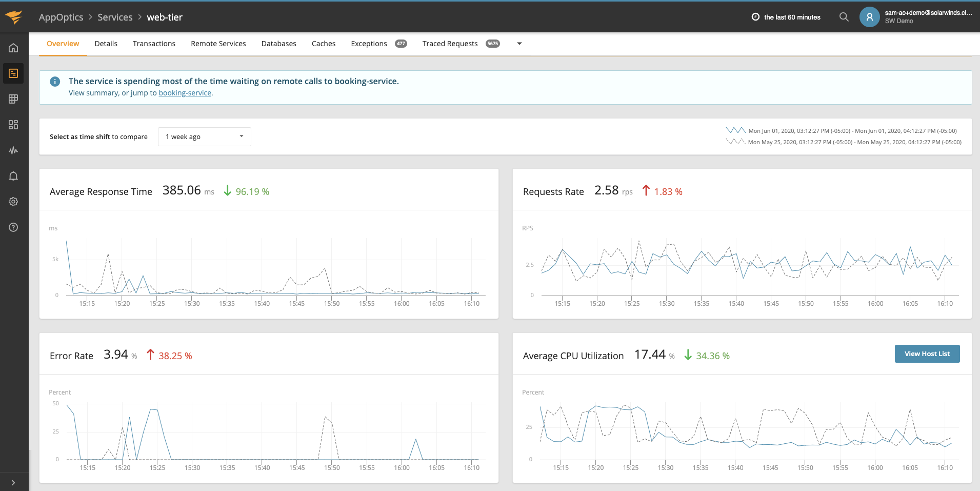Open the '1 week ago' time shift dropdown
980x491 pixels.
point(204,136)
